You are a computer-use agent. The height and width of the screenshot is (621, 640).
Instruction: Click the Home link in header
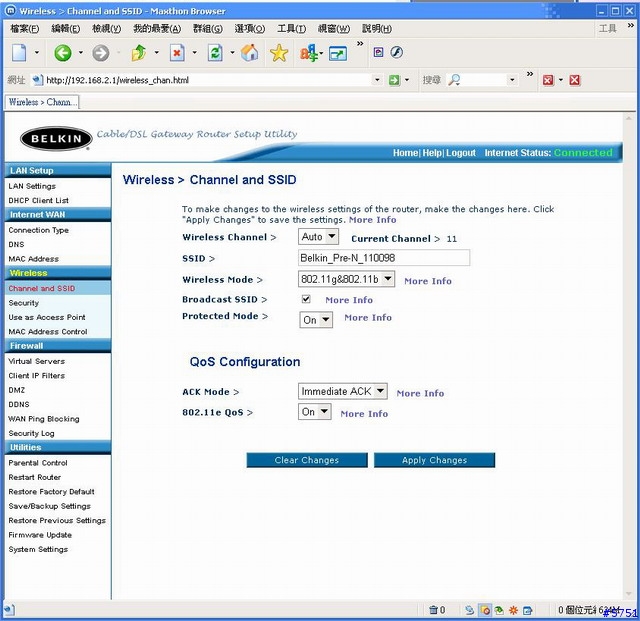pyautogui.click(x=405, y=153)
